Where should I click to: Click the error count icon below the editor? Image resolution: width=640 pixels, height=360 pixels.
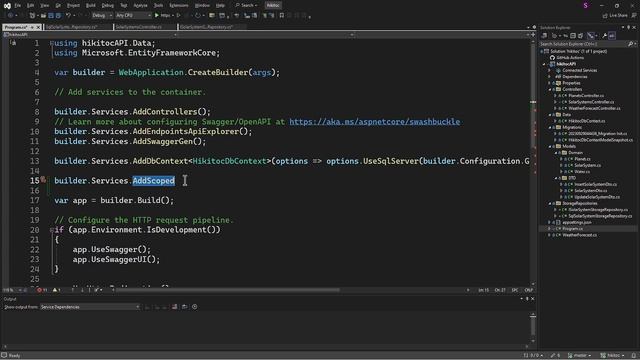coord(40,290)
